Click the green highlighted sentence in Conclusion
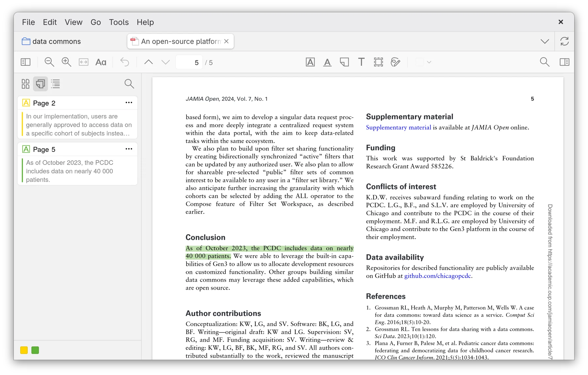Image resolution: width=588 pixels, height=375 pixels. [x=269, y=252]
